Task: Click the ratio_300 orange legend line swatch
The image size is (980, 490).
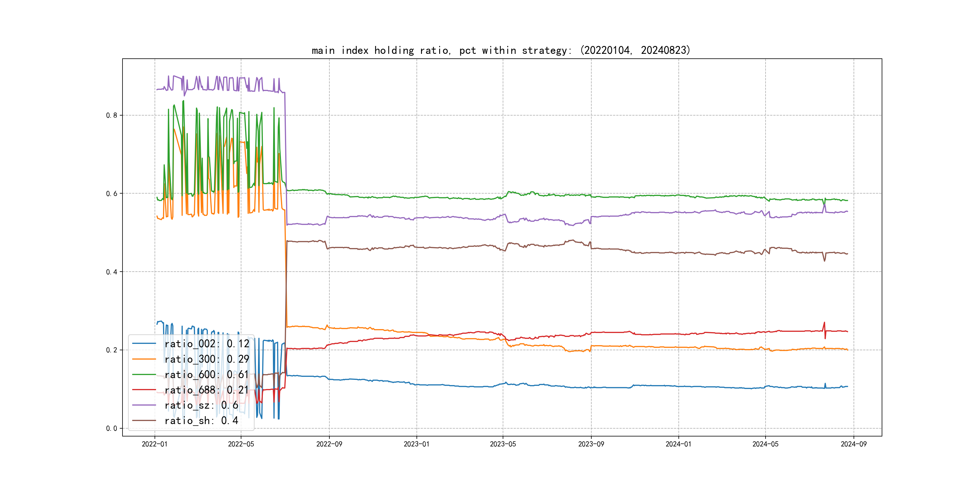Action: click(x=144, y=359)
